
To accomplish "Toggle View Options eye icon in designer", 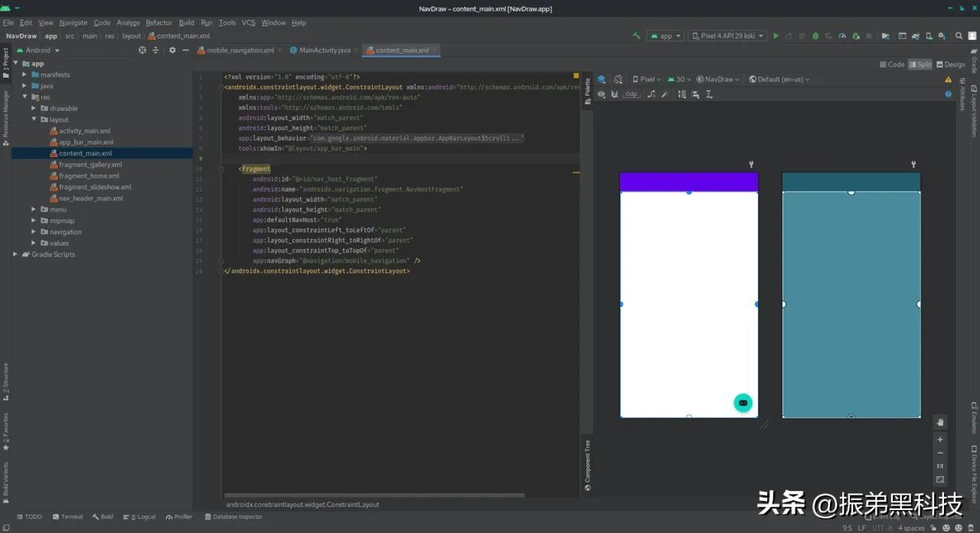I will (x=602, y=94).
